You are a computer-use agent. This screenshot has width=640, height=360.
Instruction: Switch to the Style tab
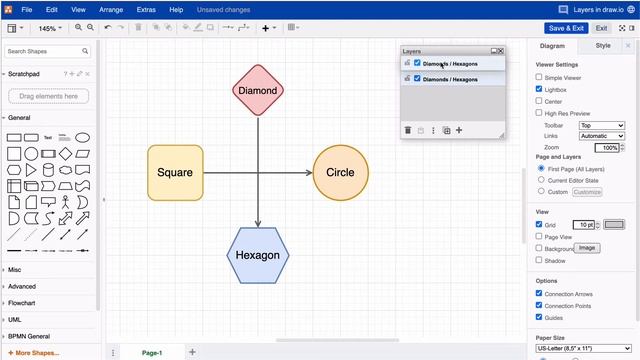coord(603,45)
